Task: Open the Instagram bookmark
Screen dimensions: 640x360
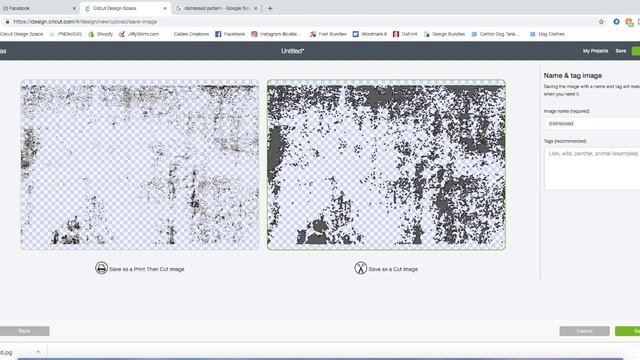Action: click(276, 34)
